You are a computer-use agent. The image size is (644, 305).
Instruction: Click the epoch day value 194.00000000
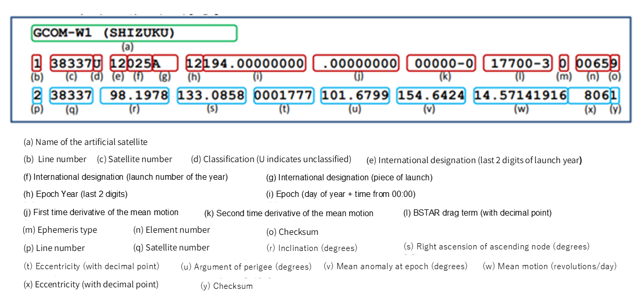[255, 63]
